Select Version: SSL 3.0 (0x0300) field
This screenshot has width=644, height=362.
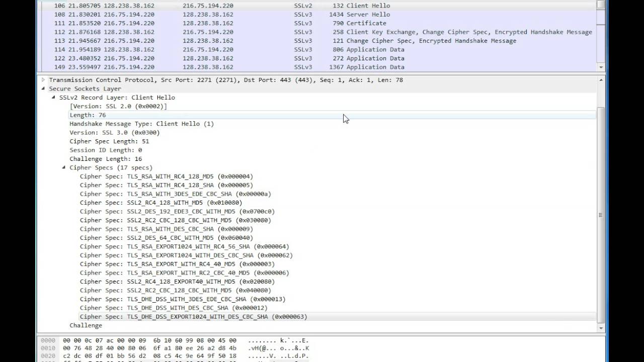click(115, 133)
